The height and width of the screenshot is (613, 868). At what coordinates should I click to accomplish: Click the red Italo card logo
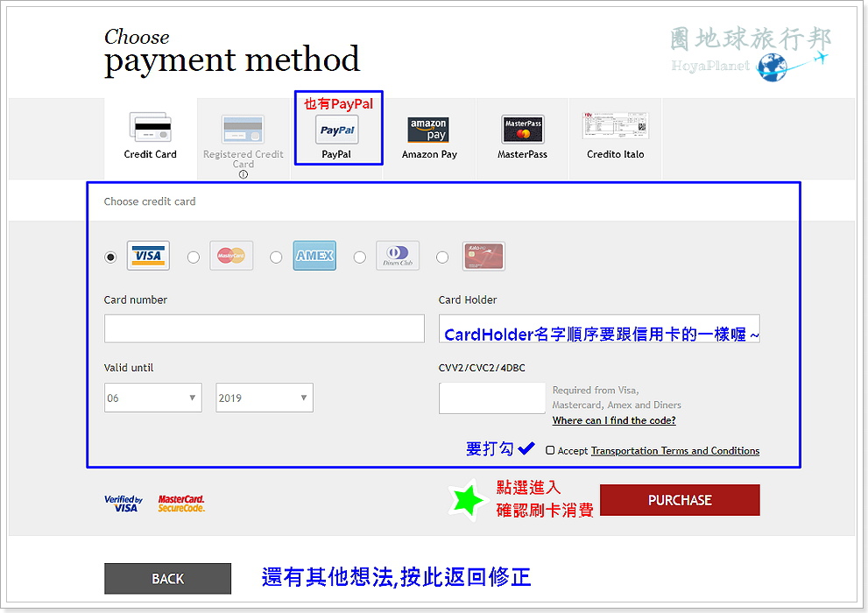tap(483, 257)
